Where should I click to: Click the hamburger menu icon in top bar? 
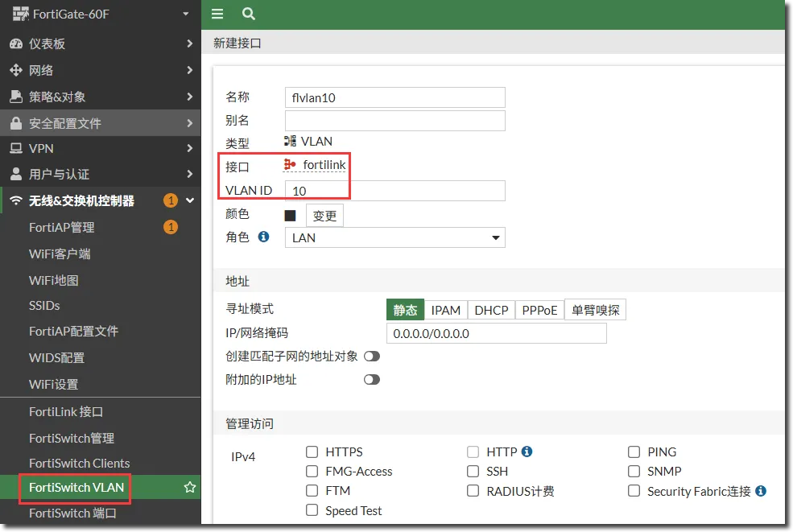pos(217,14)
